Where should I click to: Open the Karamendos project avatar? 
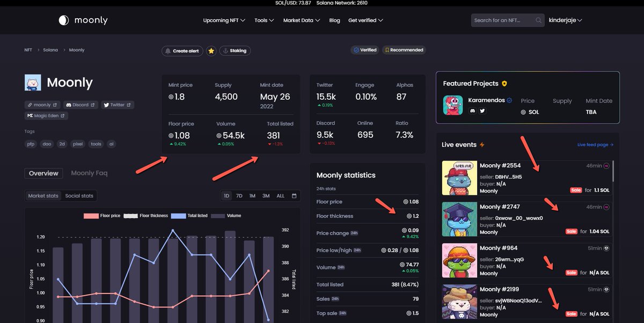[x=453, y=106]
